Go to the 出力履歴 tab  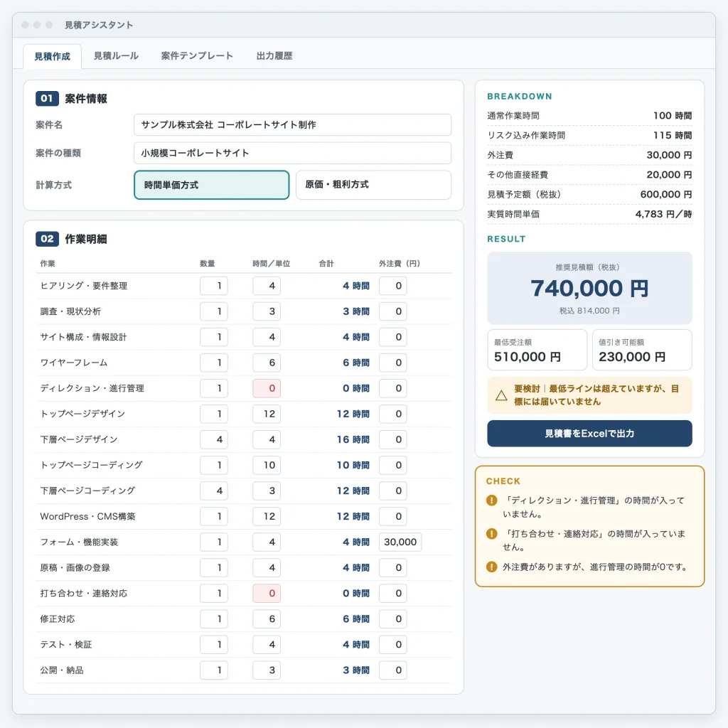click(x=274, y=56)
